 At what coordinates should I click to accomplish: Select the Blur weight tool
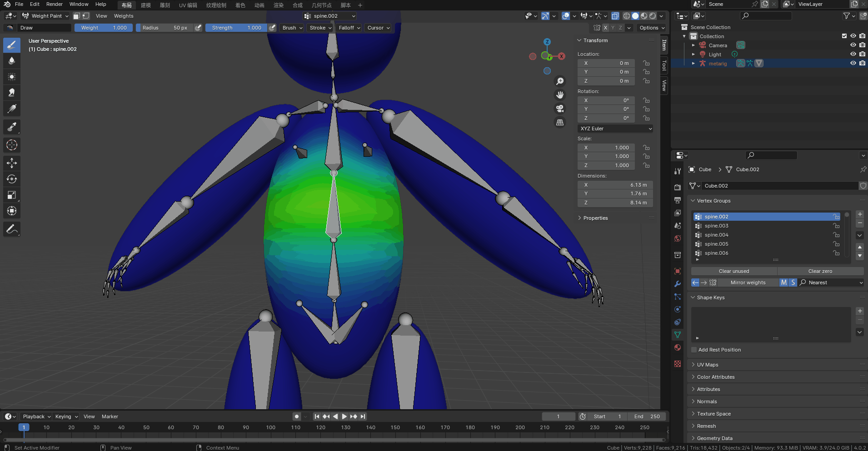coord(12,61)
